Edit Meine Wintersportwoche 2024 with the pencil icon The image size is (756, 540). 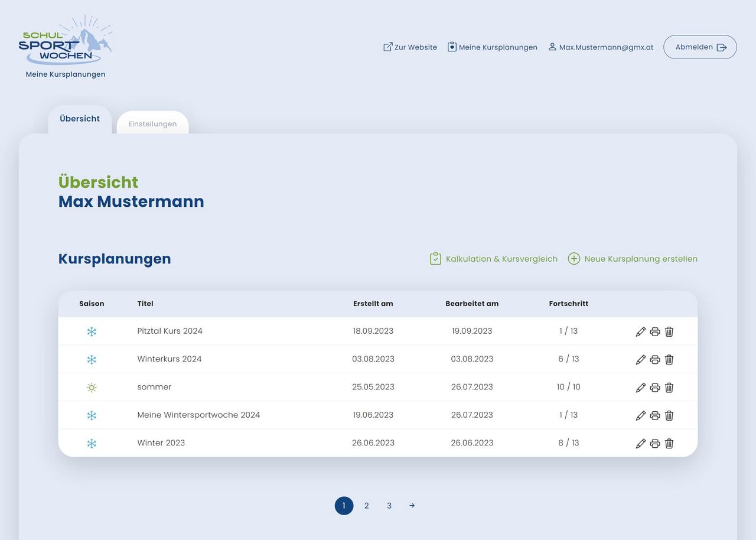tap(641, 415)
